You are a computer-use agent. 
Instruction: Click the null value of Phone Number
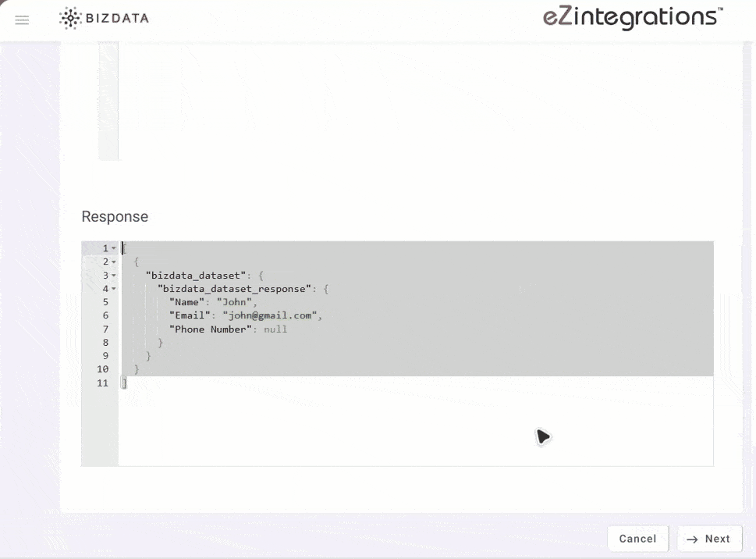click(x=275, y=329)
